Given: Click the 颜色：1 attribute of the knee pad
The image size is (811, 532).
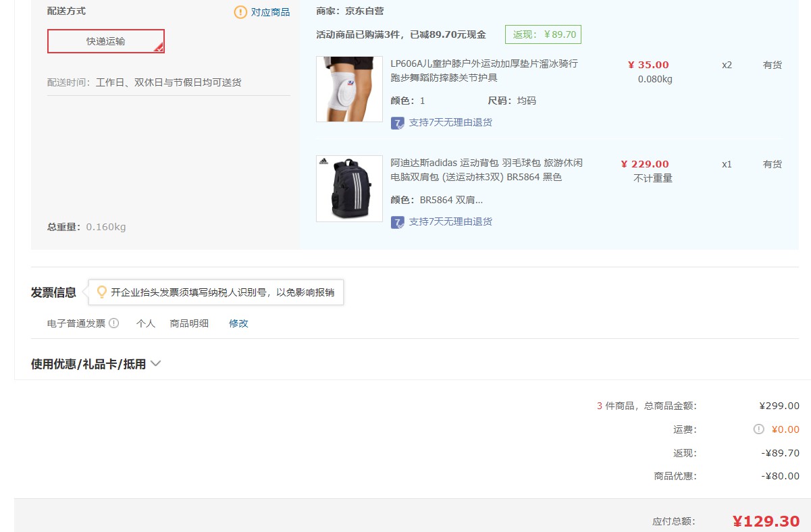Looking at the screenshot, I should pyautogui.click(x=408, y=101).
